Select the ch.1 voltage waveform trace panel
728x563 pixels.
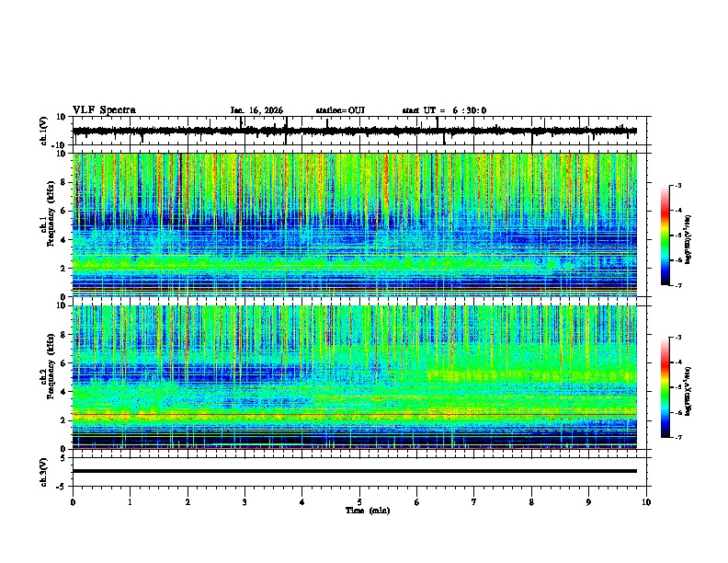coord(359,131)
